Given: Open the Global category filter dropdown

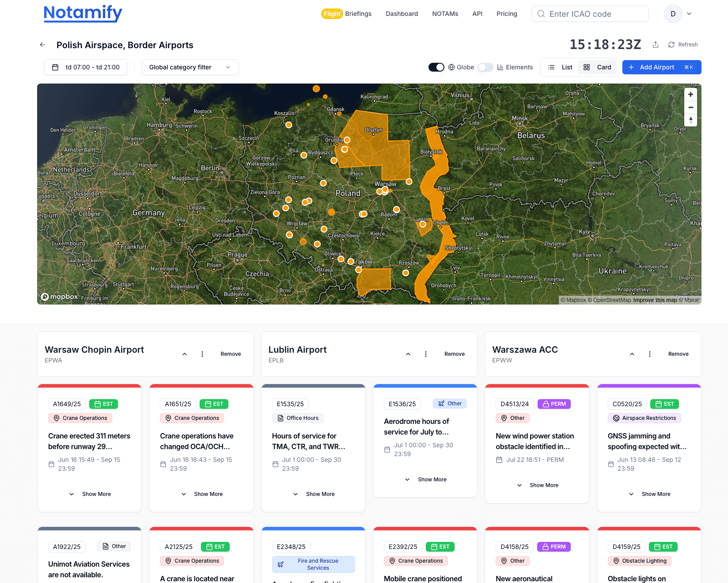Looking at the screenshot, I should pyautogui.click(x=190, y=67).
